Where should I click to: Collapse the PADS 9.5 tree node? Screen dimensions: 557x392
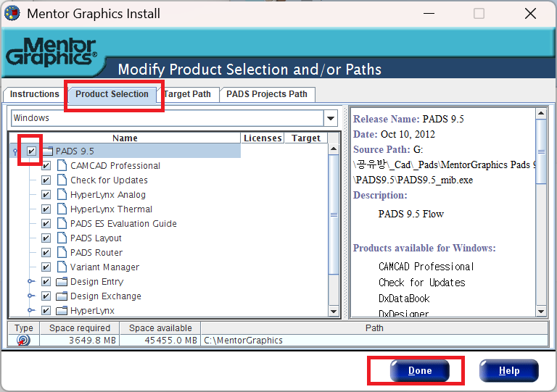coord(15,152)
